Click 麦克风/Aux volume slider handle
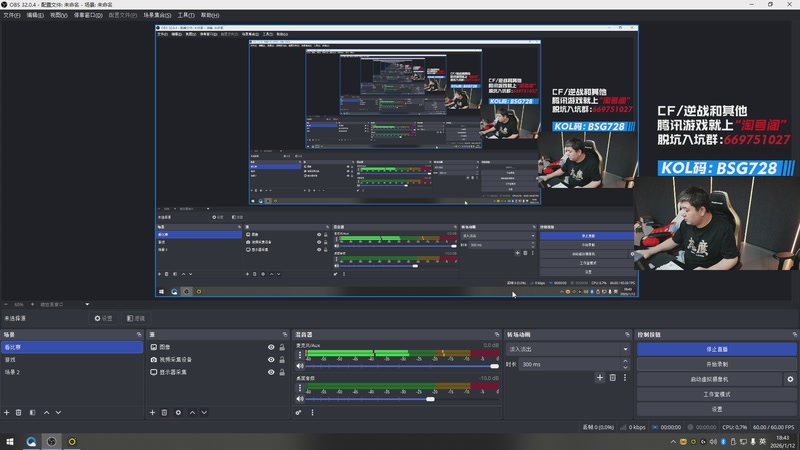This screenshot has width=800, height=450. coord(494,366)
